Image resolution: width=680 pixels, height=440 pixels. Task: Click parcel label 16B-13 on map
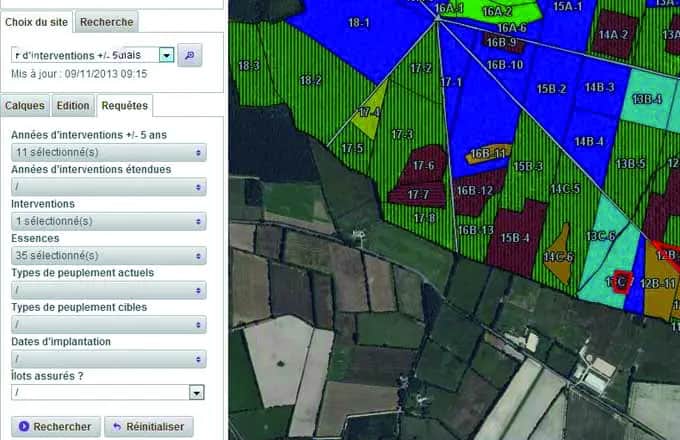[475, 230]
